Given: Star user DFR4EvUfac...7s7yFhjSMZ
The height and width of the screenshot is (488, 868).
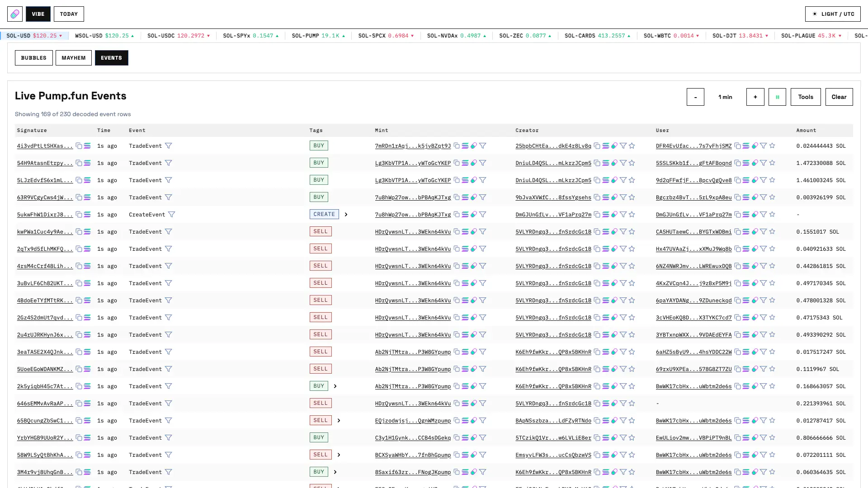Looking at the screenshot, I should pyautogui.click(x=772, y=146).
